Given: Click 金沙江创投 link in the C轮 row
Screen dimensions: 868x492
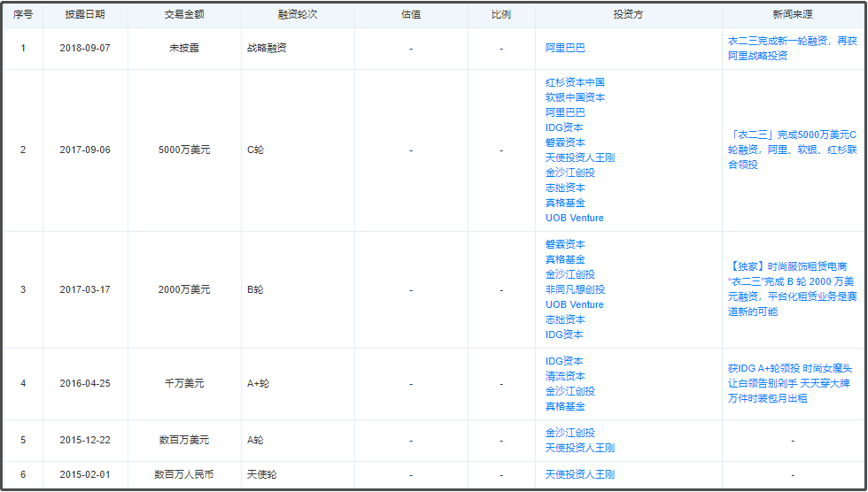Looking at the screenshot, I should 570,173.
